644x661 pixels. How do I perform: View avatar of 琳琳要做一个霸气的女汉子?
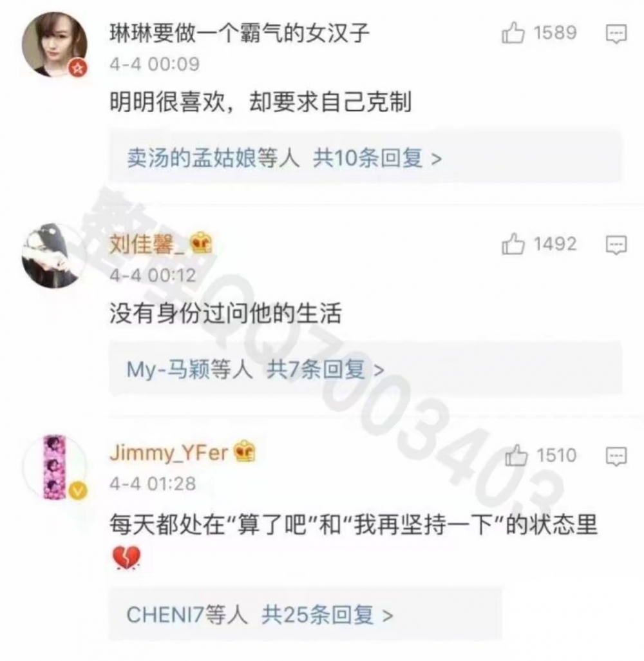point(55,44)
